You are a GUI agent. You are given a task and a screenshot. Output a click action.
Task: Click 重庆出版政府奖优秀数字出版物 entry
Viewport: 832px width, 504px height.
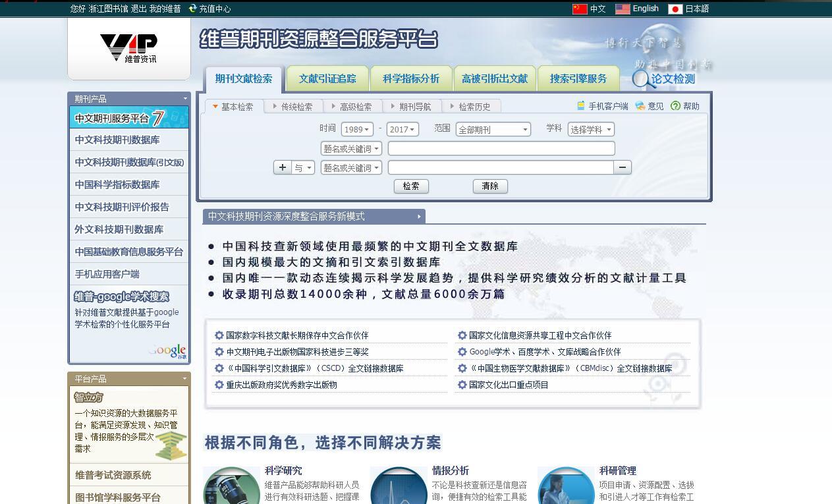(x=281, y=385)
